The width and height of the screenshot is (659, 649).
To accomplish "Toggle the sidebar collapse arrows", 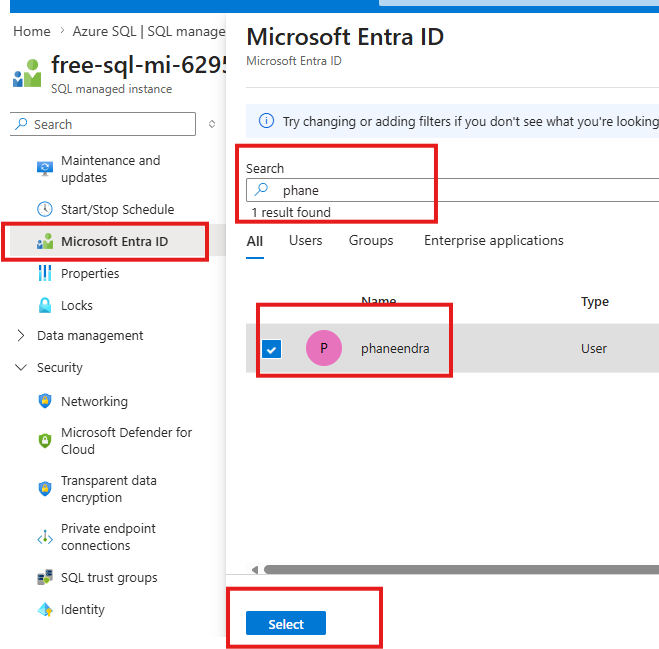I will pos(212,124).
